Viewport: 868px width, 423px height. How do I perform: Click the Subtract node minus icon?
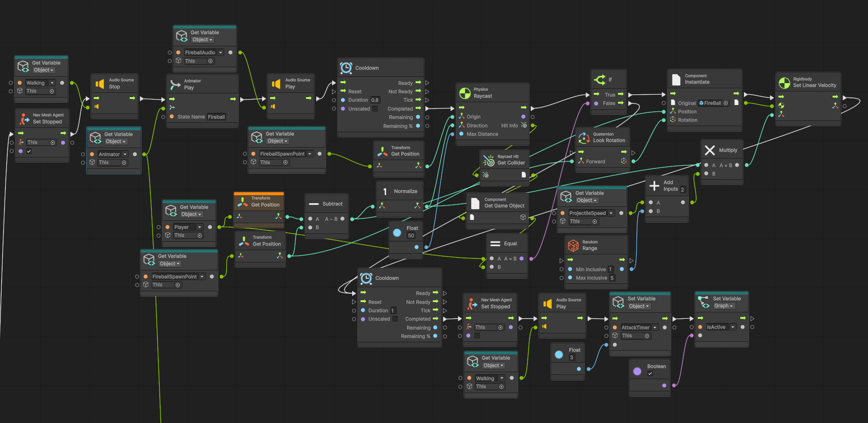[314, 204]
